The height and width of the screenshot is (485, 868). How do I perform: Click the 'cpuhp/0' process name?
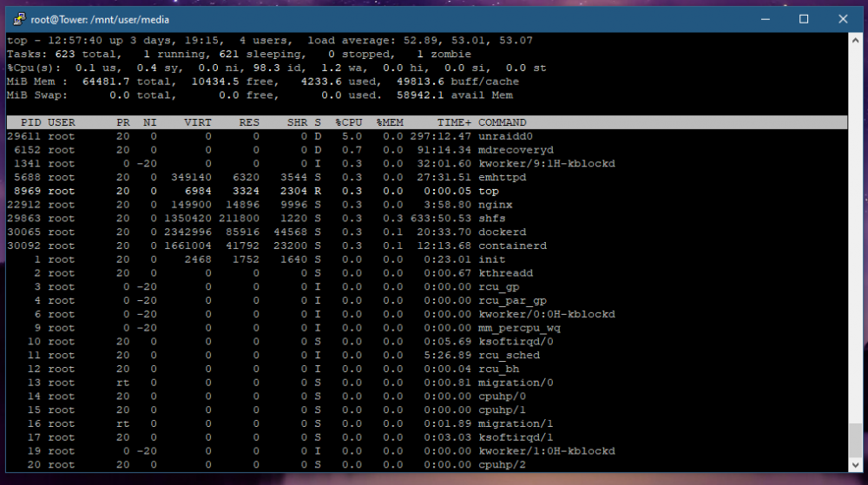502,397
